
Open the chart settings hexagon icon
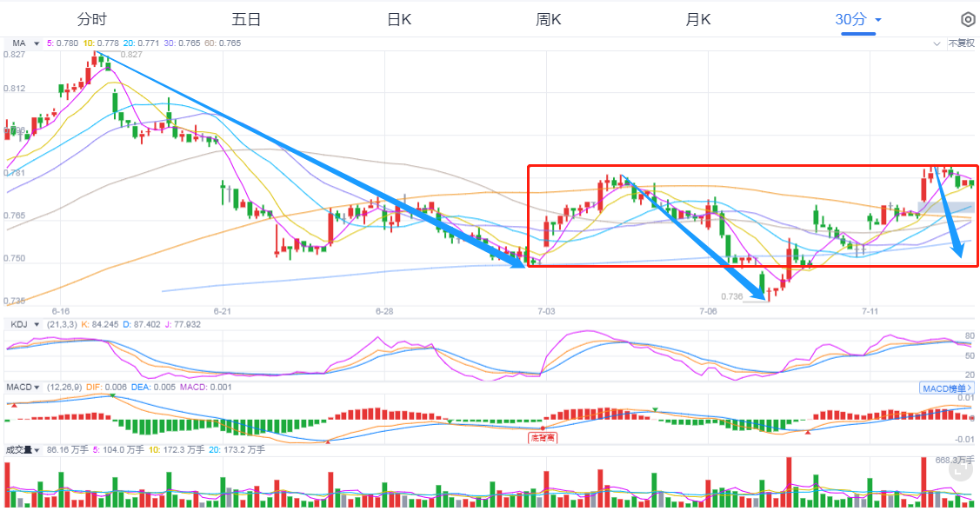pyautogui.click(x=968, y=20)
